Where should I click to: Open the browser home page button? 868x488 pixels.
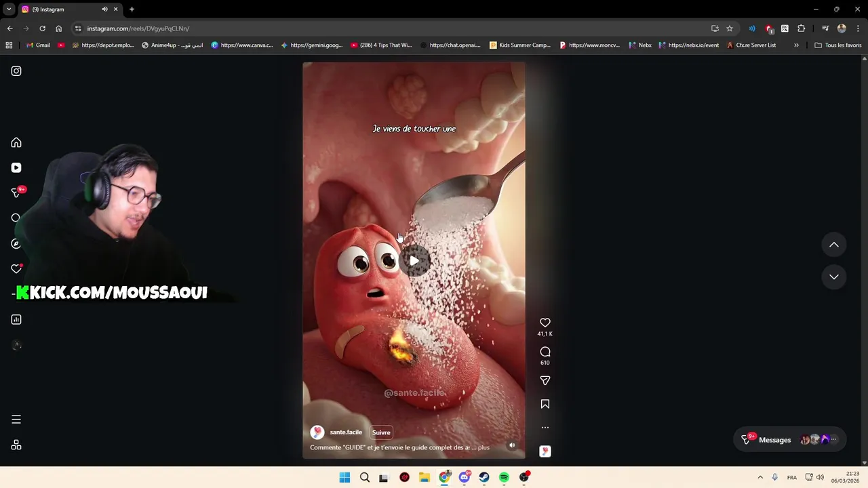click(58, 28)
